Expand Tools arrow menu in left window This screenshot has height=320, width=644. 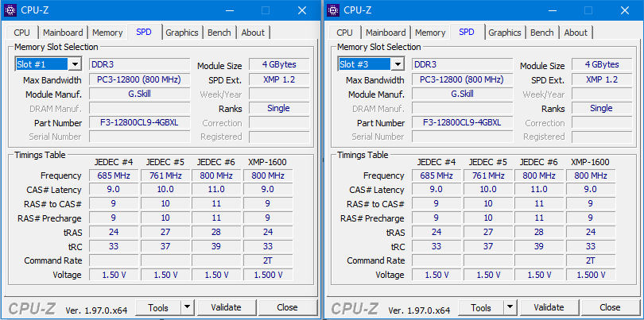187,307
